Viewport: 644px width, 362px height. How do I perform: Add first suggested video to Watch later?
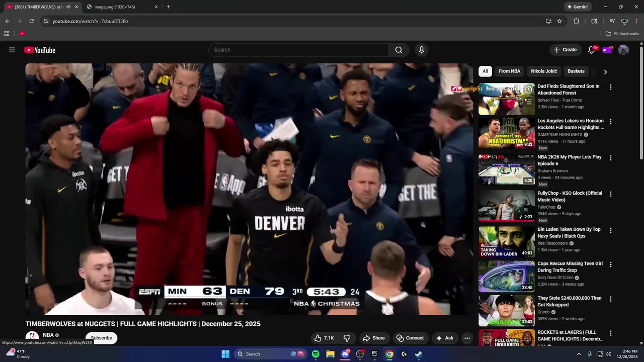point(528,90)
